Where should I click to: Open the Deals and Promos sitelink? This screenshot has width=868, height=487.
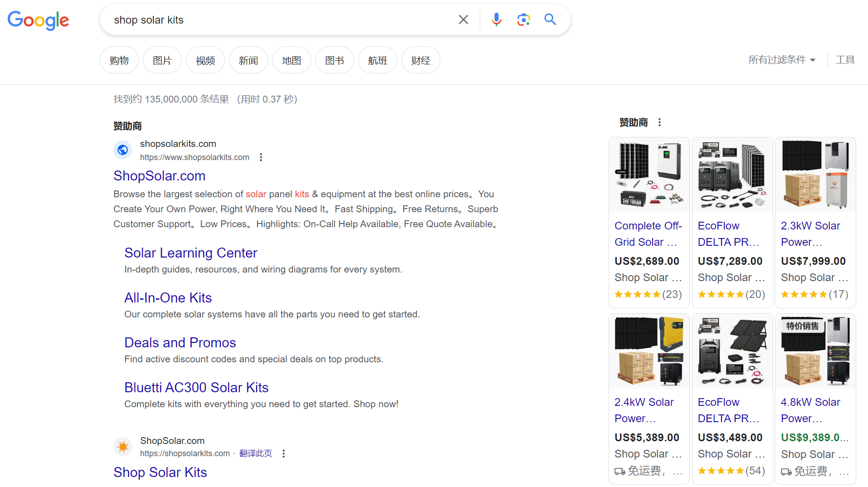click(180, 343)
